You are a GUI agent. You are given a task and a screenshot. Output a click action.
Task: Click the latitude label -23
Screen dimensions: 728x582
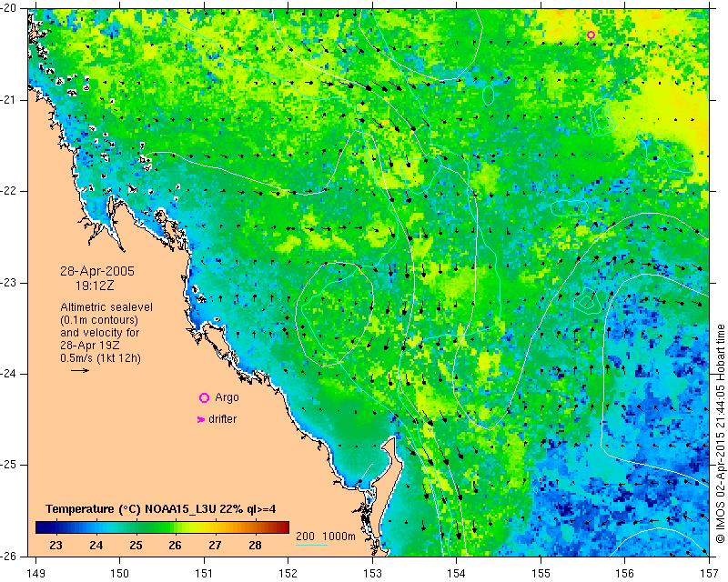click(x=10, y=283)
